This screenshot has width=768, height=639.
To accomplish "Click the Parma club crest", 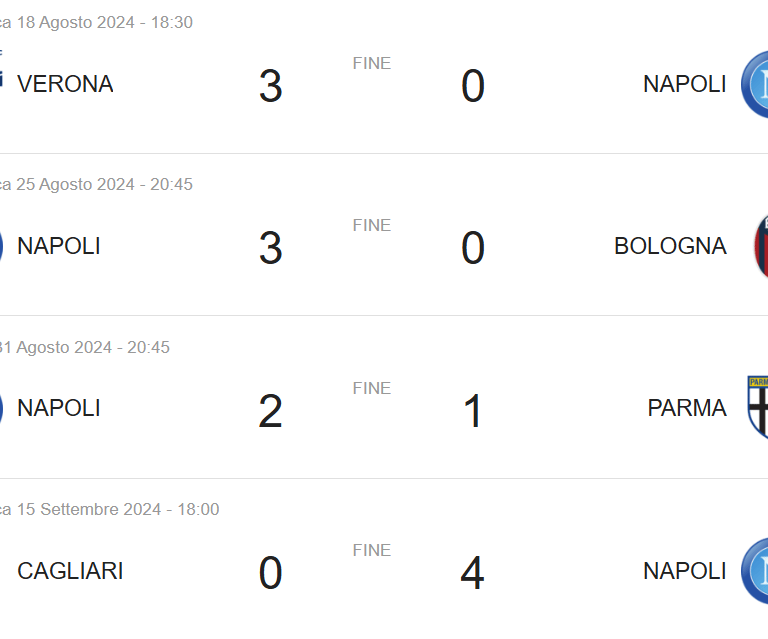I will pos(758,407).
